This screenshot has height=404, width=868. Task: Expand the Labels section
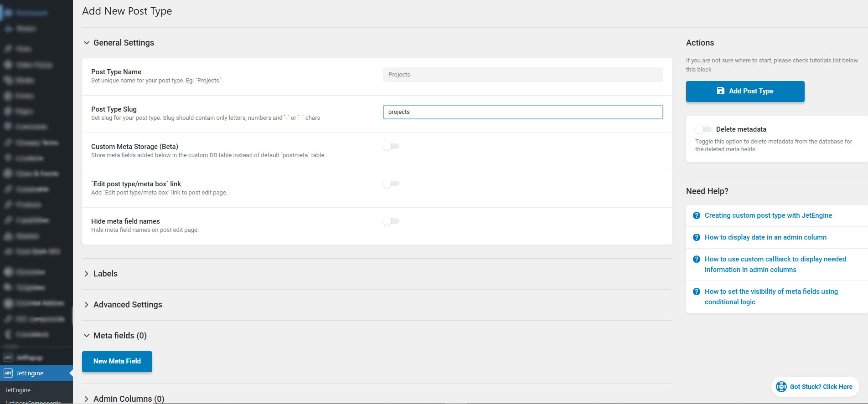coord(87,274)
